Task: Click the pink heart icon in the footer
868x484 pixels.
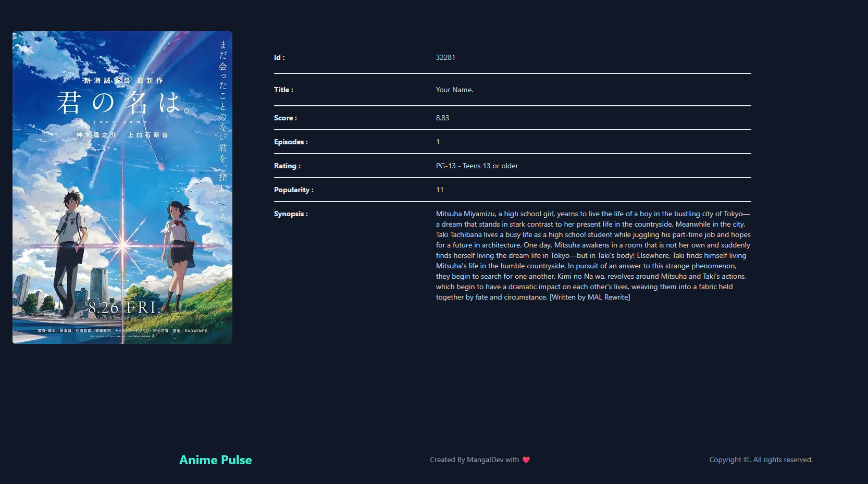Action: pyautogui.click(x=526, y=460)
